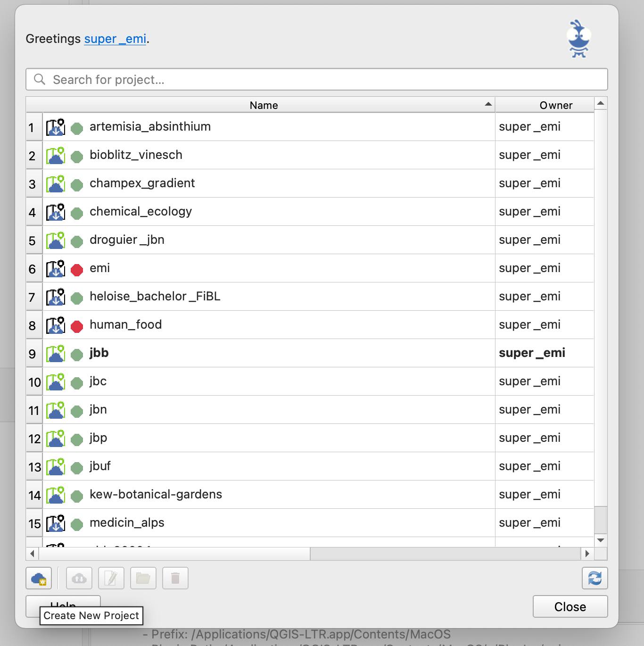Click the red status dot beside emi
The height and width of the screenshot is (646, 644).
coord(77,270)
